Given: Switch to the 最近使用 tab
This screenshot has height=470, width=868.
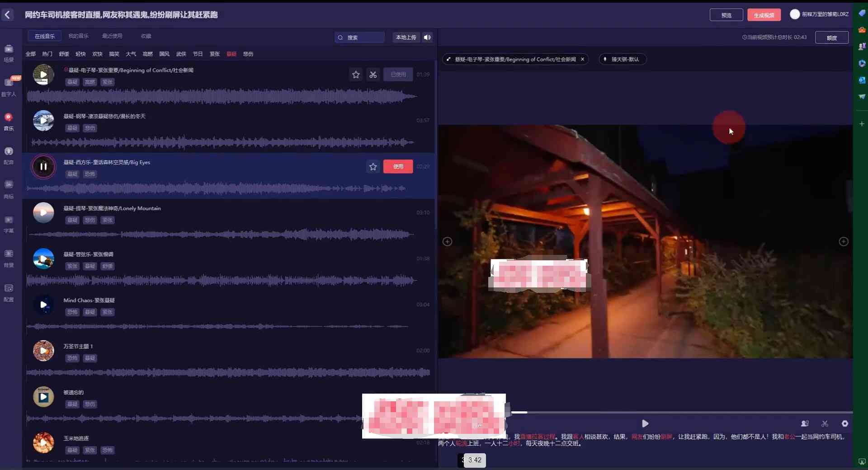Looking at the screenshot, I should tap(112, 36).
